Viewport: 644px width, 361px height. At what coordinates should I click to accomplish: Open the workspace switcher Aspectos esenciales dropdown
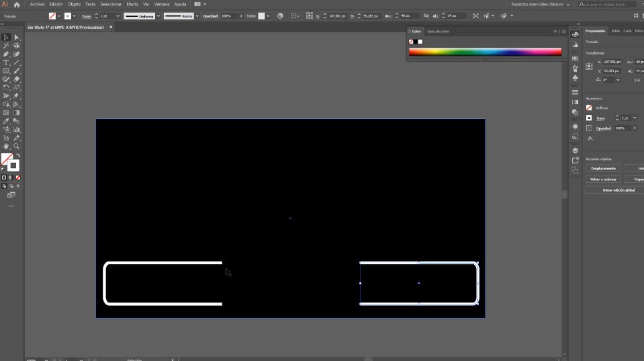[x=541, y=5]
